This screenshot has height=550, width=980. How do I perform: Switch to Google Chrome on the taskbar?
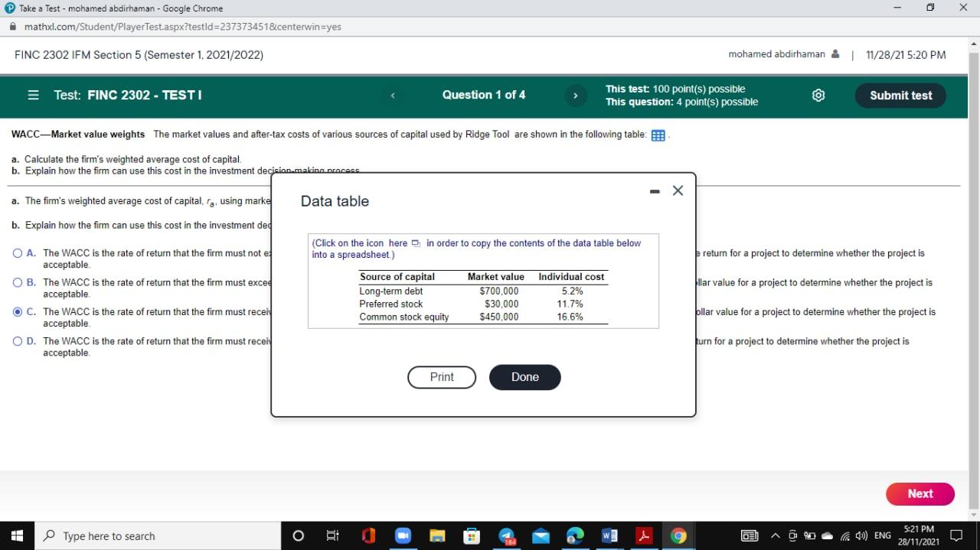(x=678, y=536)
